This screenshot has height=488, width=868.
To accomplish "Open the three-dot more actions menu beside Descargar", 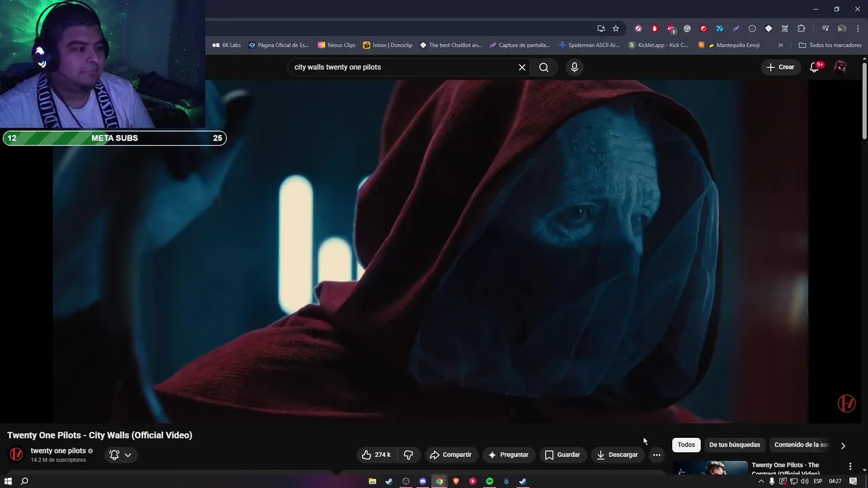I will tap(656, 455).
